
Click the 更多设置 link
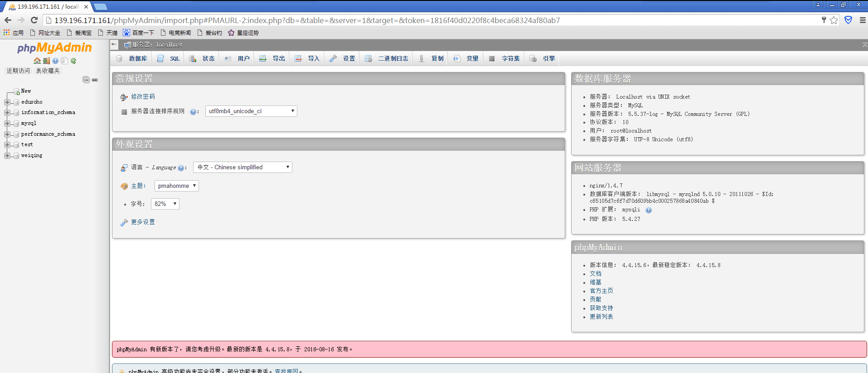coord(143,222)
